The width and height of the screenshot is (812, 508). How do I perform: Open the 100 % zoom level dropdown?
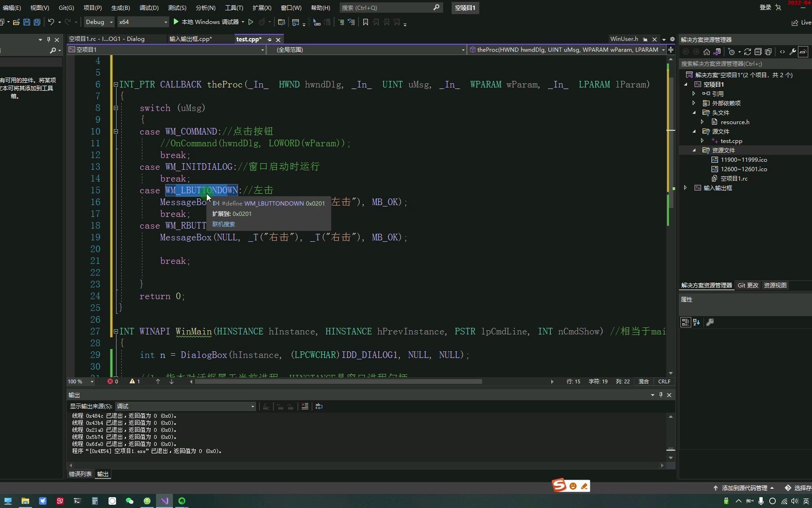point(81,381)
